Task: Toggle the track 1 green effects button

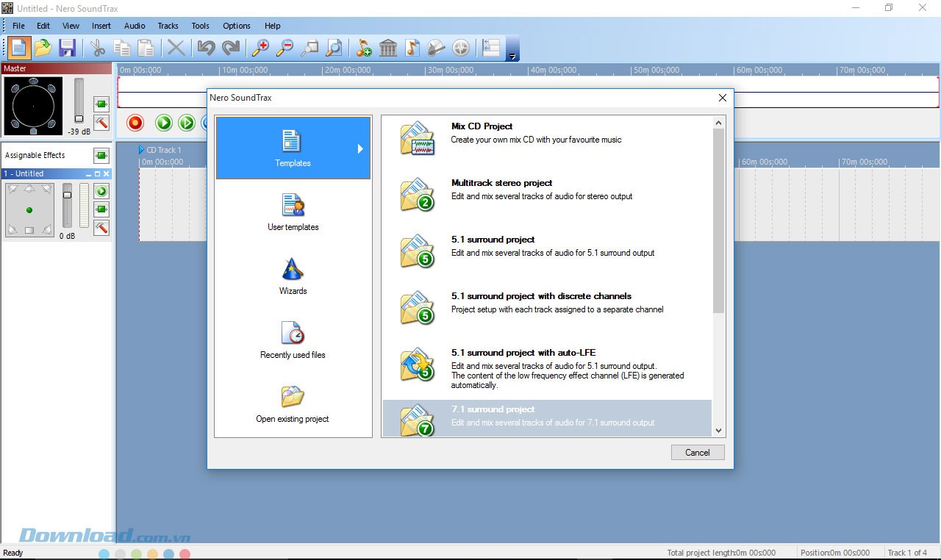Action: coord(101,209)
